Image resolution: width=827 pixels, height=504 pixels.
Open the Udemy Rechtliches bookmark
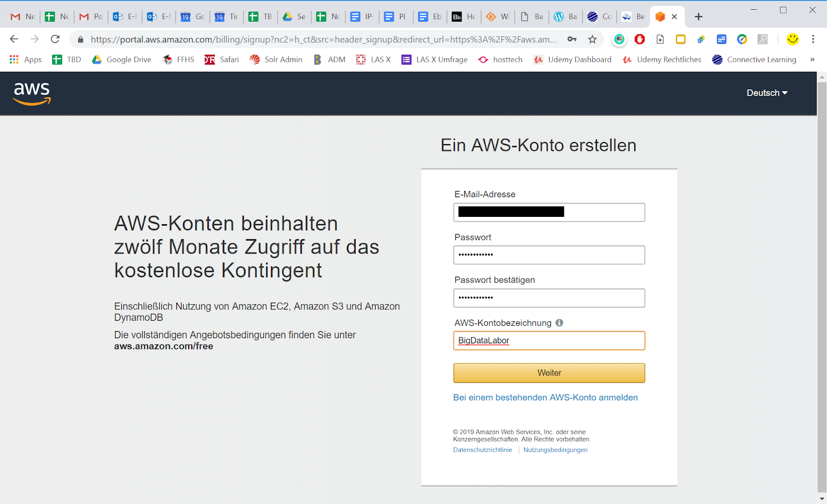click(x=662, y=59)
